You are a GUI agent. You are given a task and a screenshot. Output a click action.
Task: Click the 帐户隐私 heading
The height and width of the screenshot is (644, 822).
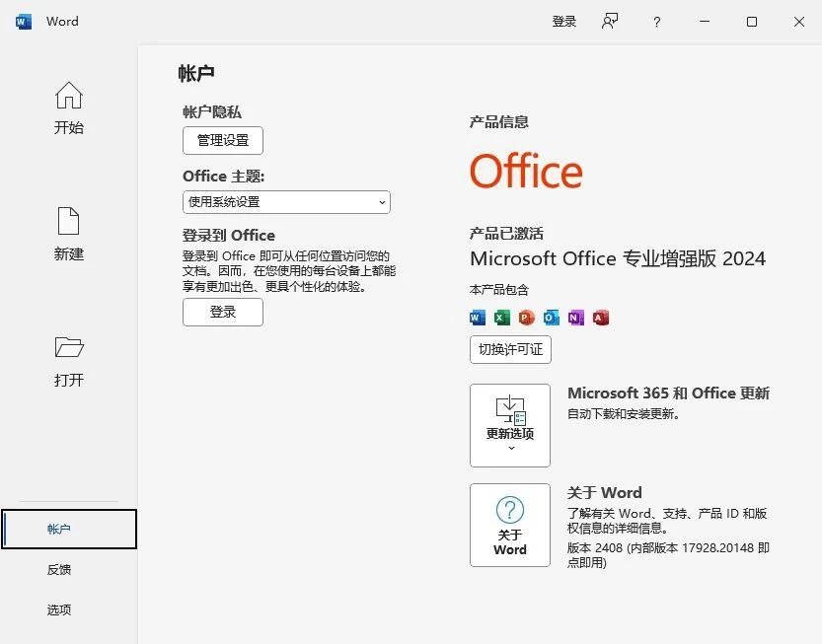(212, 112)
